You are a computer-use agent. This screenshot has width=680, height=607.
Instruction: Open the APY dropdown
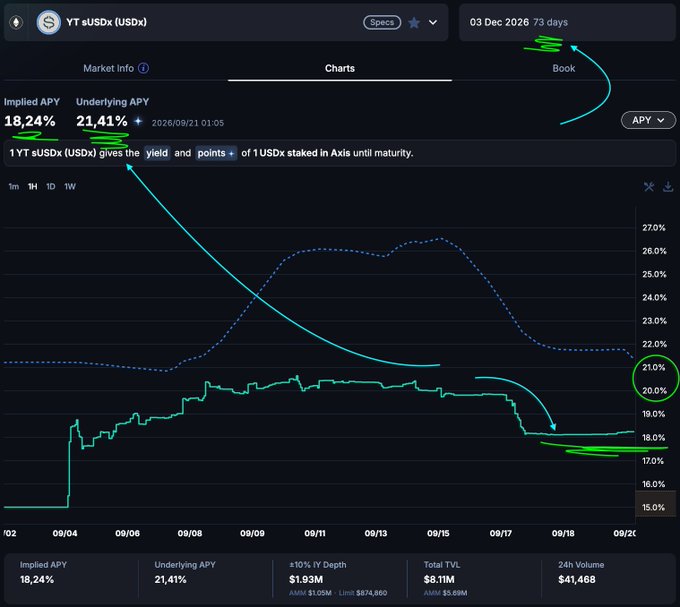pyautogui.click(x=648, y=120)
